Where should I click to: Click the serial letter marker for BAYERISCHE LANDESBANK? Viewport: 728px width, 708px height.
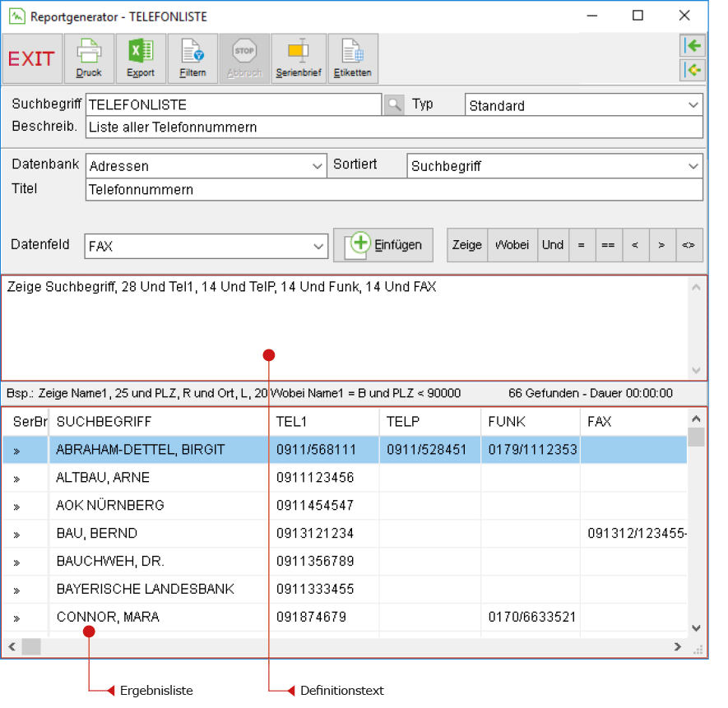coord(16,590)
